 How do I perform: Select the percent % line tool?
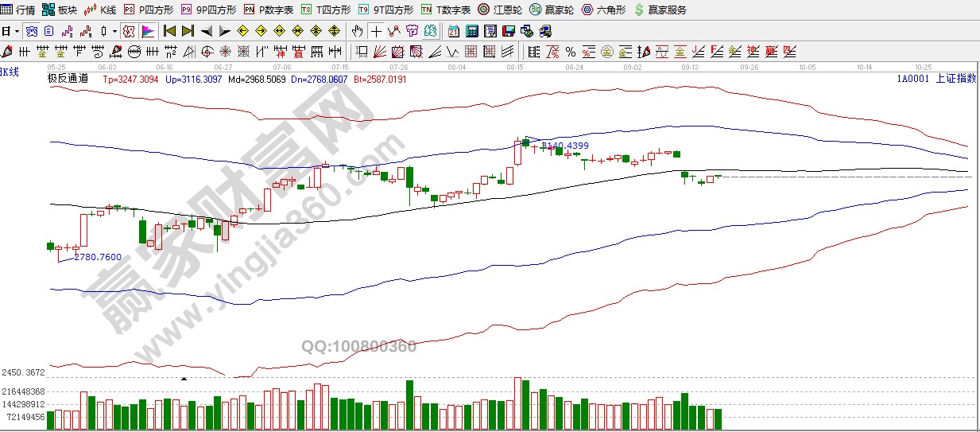[x=571, y=53]
